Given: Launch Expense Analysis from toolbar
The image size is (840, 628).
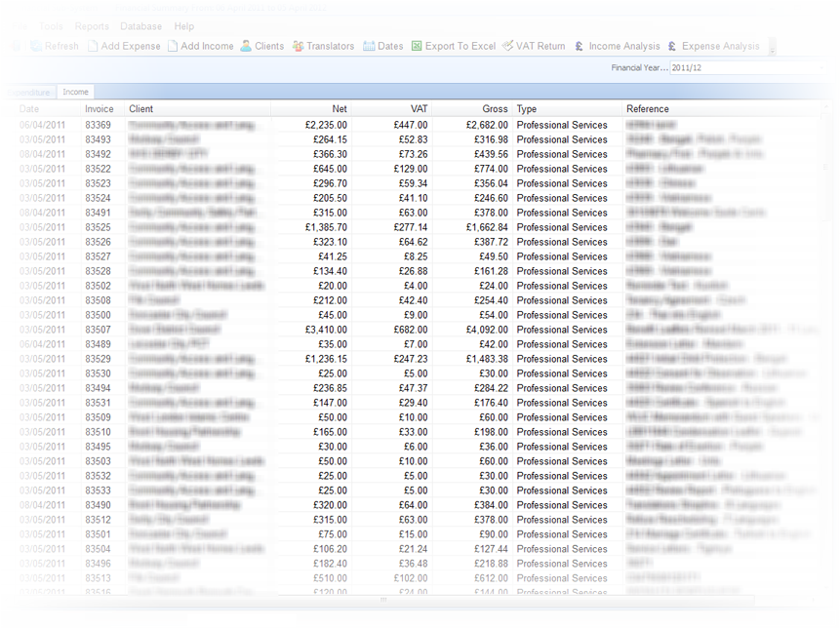Looking at the screenshot, I should (673, 46).
